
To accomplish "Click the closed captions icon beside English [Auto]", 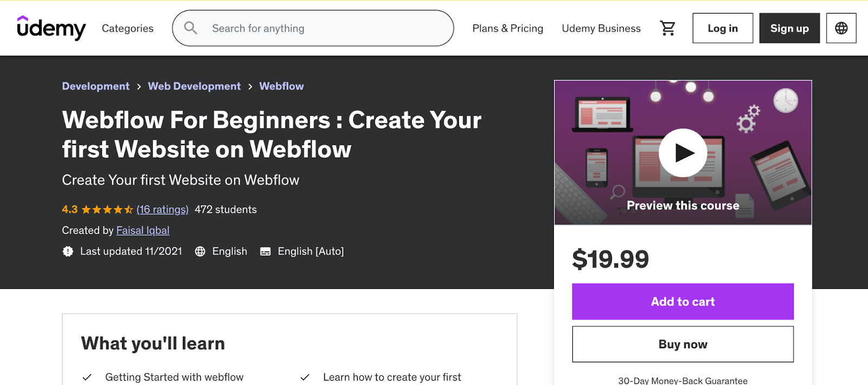I will pyautogui.click(x=265, y=251).
